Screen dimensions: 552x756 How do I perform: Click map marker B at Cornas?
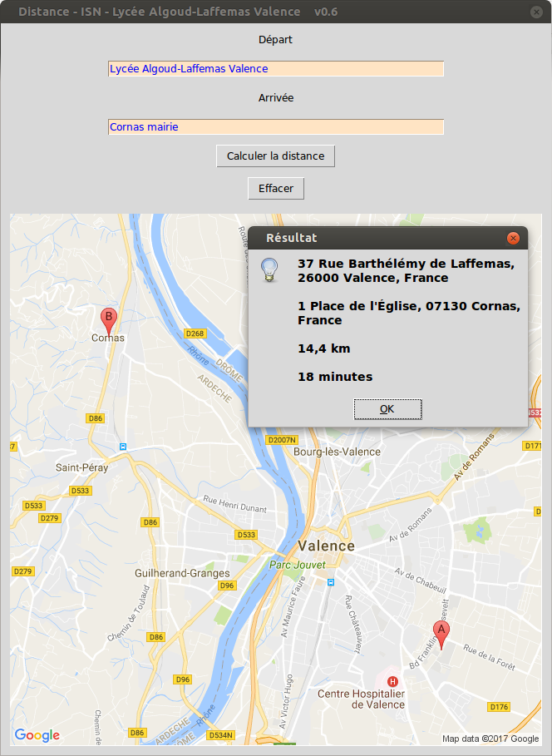(x=108, y=322)
